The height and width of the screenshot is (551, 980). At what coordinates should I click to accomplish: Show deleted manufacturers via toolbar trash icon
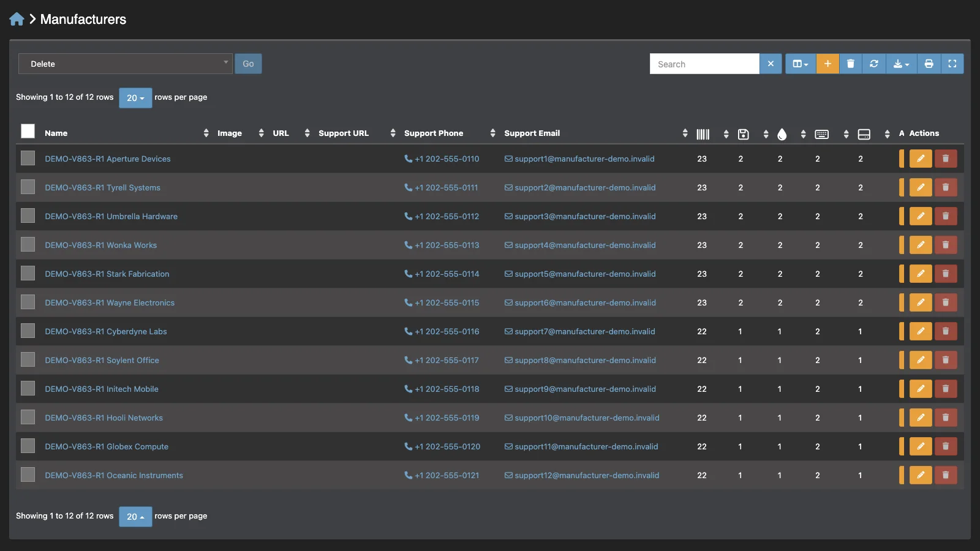(851, 64)
